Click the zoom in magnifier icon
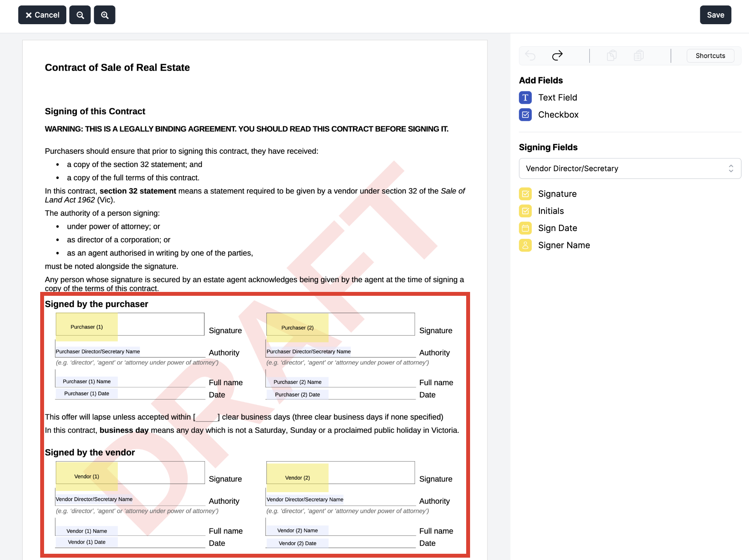749x560 pixels. click(x=105, y=15)
